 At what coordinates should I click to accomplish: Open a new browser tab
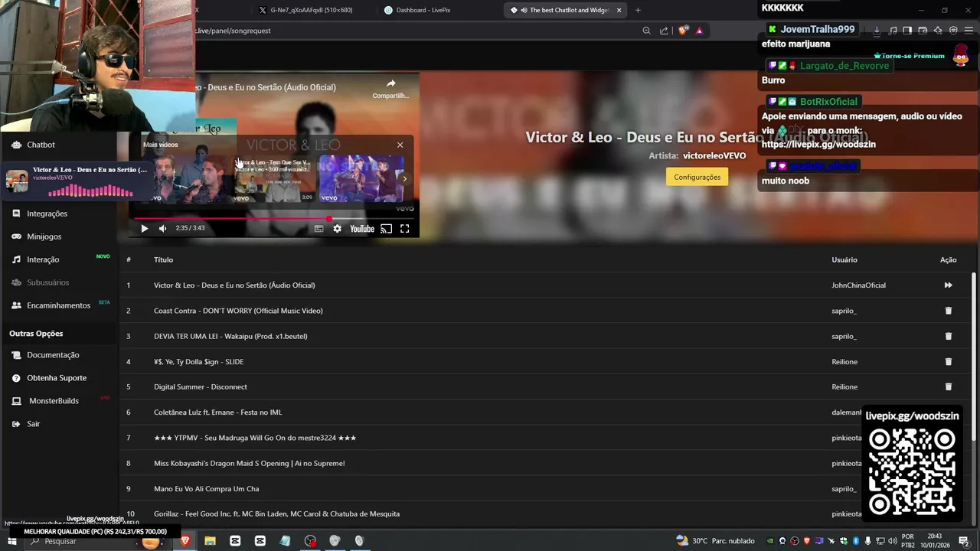pyautogui.click(x=638, y=10)
